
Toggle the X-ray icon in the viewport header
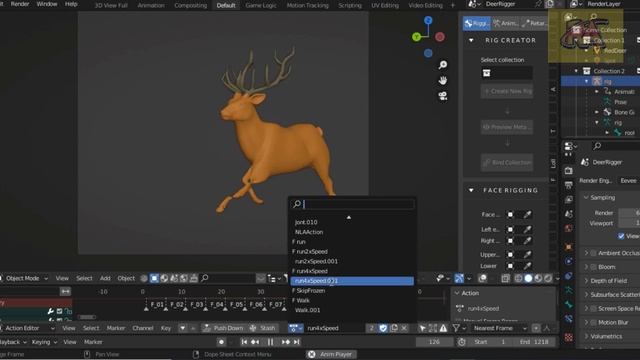tap(505, 278)
